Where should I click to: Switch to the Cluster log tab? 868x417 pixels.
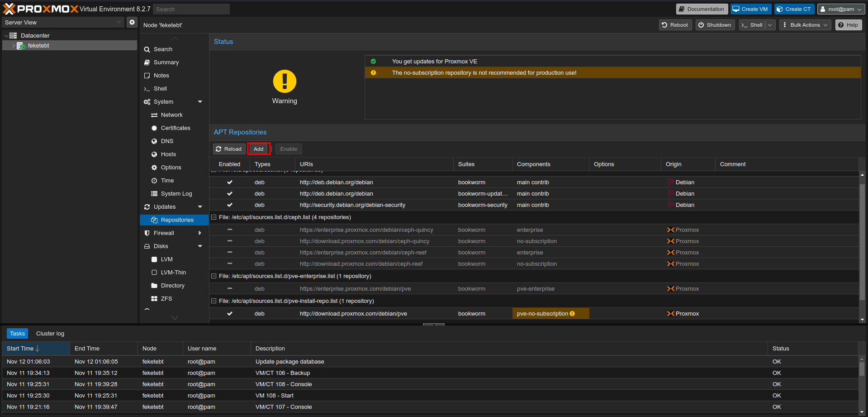[50, 334]
